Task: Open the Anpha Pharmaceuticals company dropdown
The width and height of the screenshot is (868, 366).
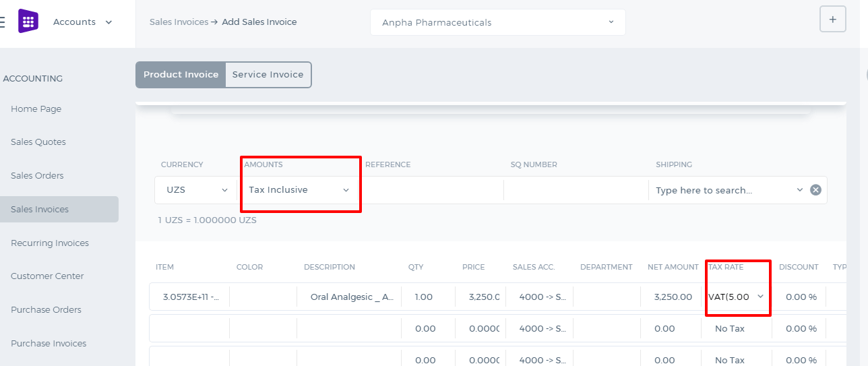Action: [498, 22]
